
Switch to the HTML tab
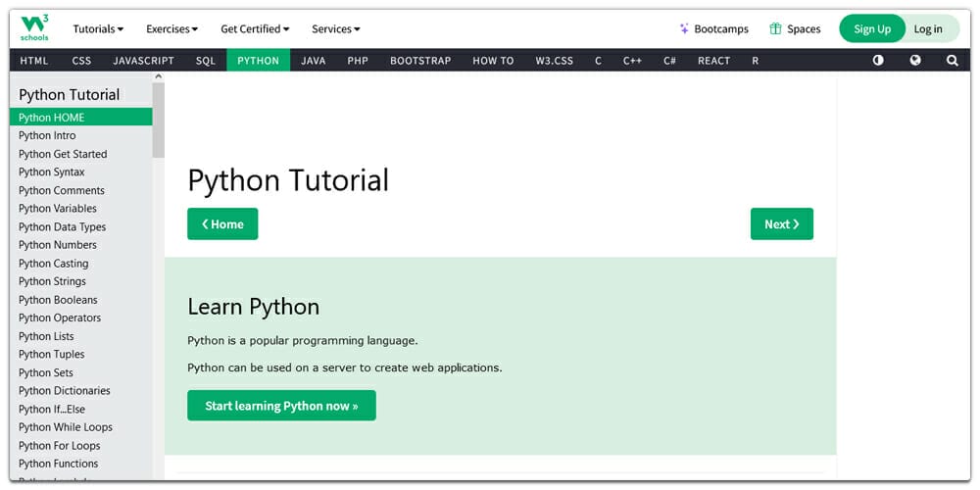click(34, 61)
